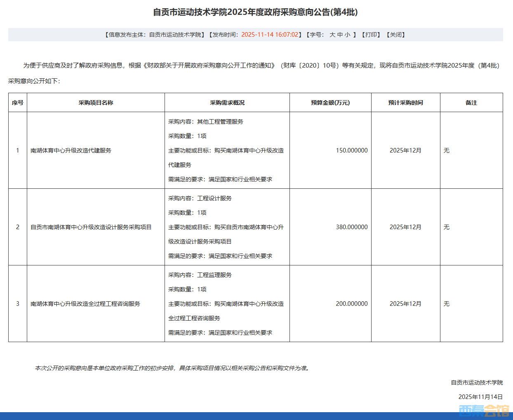Screen dimensions: 513x420
Task: Click the 预算金额(万元) column header
Action: pos(330,103)
